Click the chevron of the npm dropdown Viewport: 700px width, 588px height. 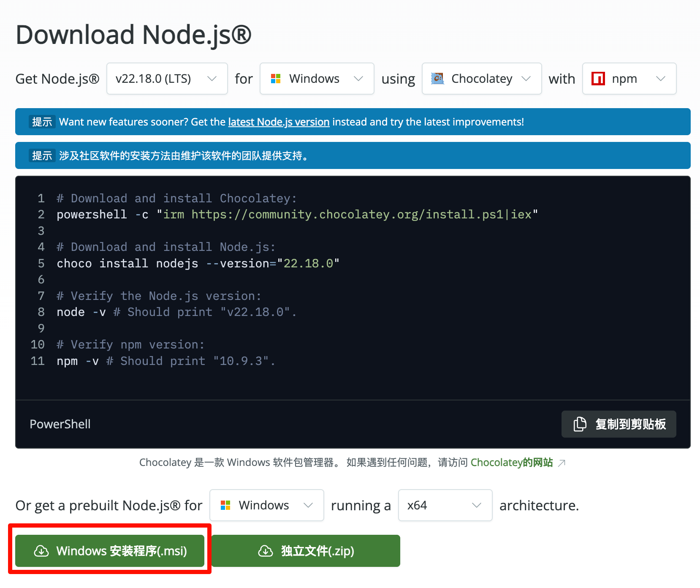(661, 79)
